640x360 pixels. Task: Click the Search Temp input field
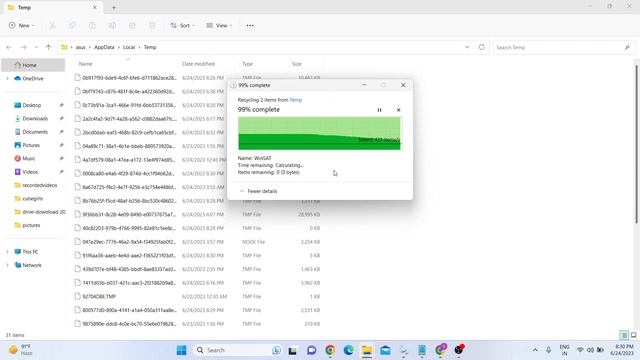tap(563, 47)
